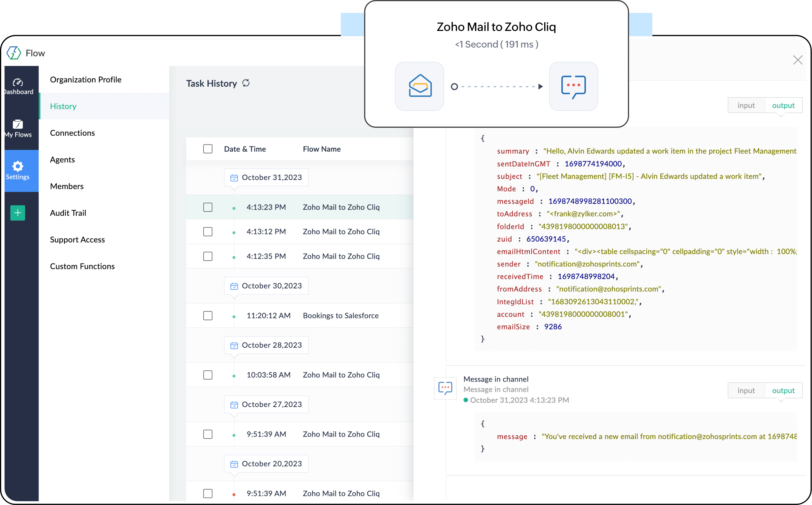Expand the October 20,2023 date group

tap(266, 464)
